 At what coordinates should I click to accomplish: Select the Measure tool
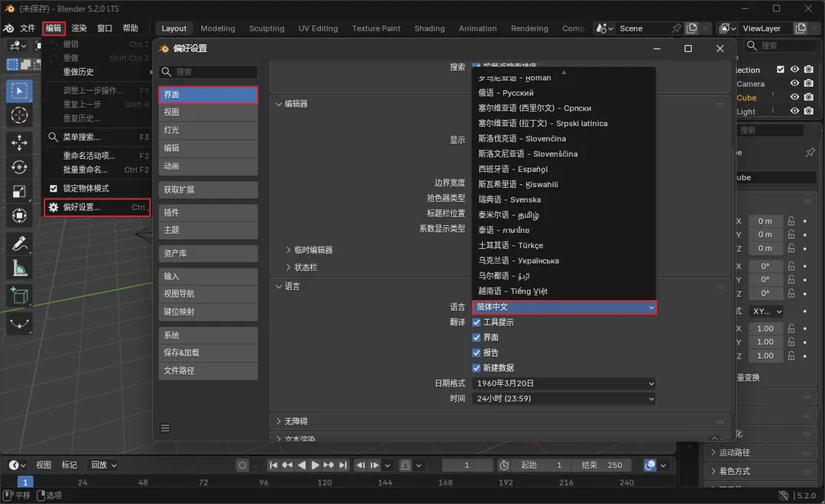coord(19,268)
